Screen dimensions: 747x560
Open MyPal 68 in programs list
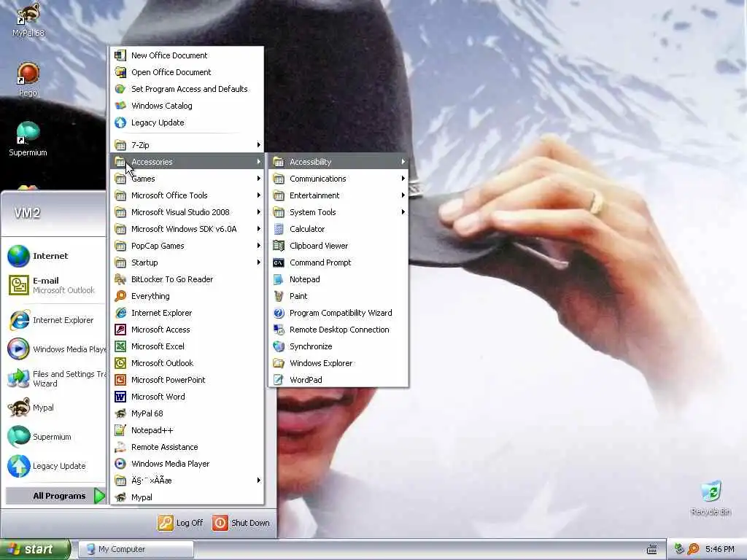click(187, 413)
